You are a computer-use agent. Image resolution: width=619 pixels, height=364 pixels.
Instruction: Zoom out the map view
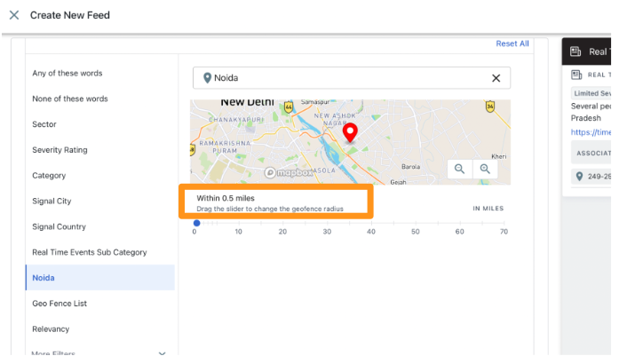tap(459, 169)
